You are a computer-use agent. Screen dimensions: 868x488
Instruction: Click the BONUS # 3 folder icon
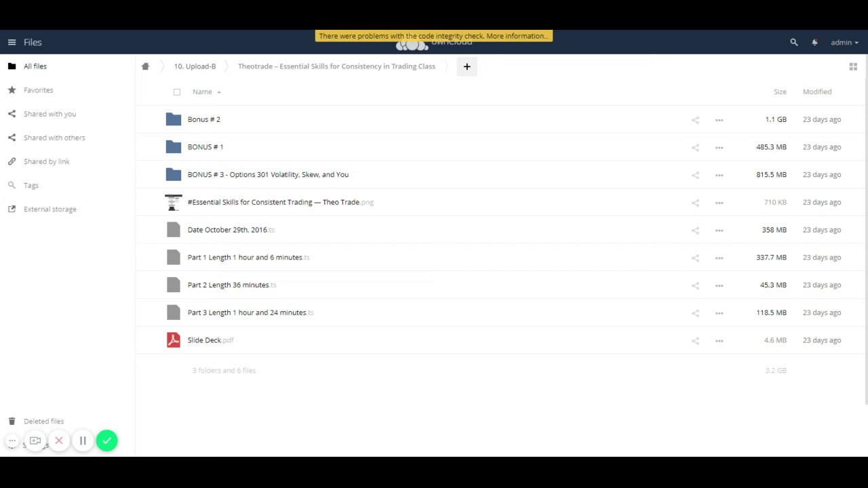(x=174, y=175)
